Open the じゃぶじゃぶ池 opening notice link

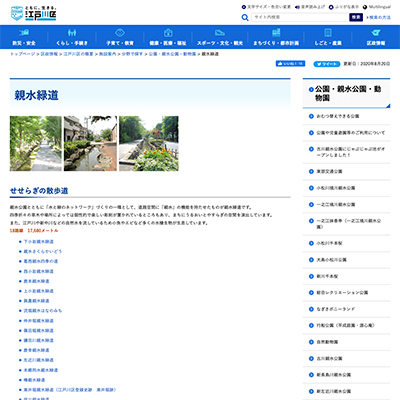click(x=351, y=152)
